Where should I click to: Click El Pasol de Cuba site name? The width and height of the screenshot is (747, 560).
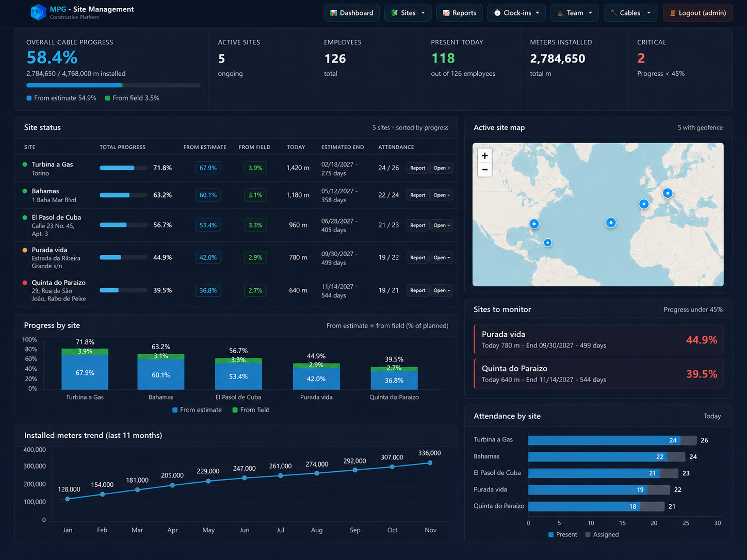56,217
